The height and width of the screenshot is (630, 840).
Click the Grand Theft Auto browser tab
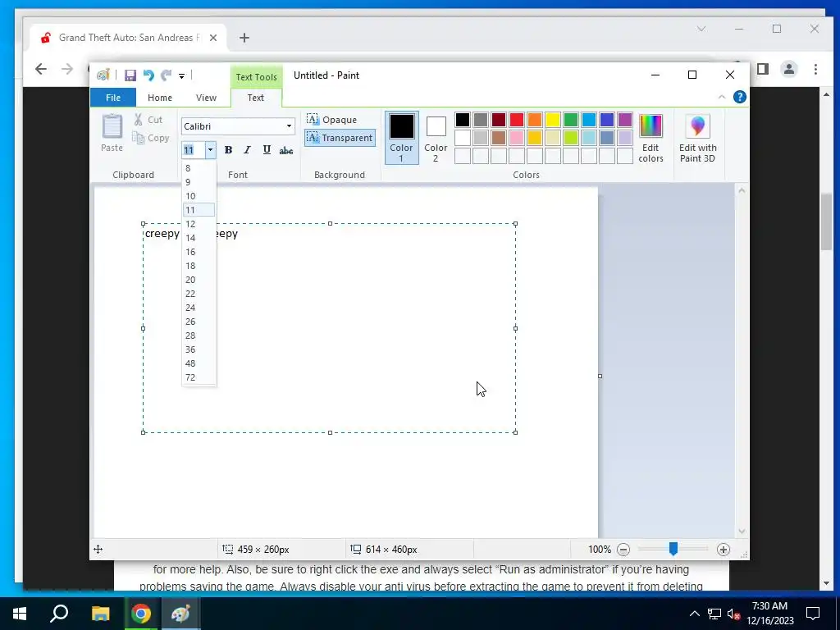[x=129, y=38]
